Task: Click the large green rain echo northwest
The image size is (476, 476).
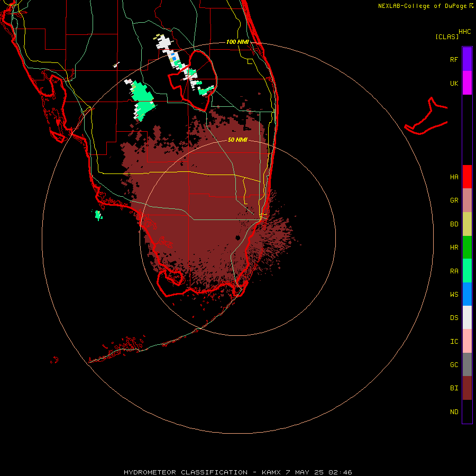Action: coord(142,100)
